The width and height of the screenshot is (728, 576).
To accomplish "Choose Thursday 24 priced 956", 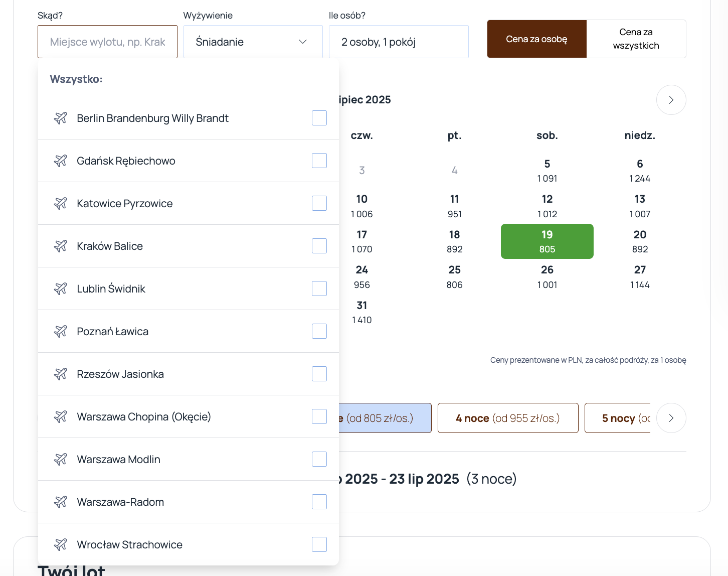I will click(x=361, y=277).
